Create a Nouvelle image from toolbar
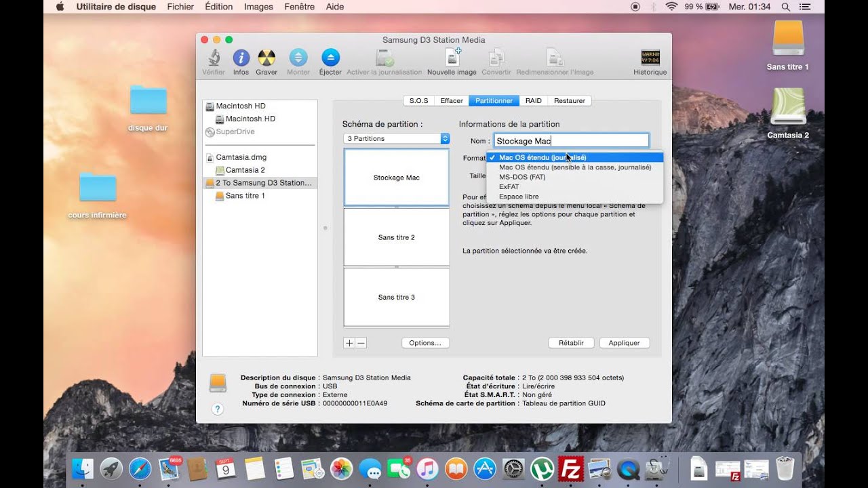The width and height of the screenshot is (868, 488). 452,58
